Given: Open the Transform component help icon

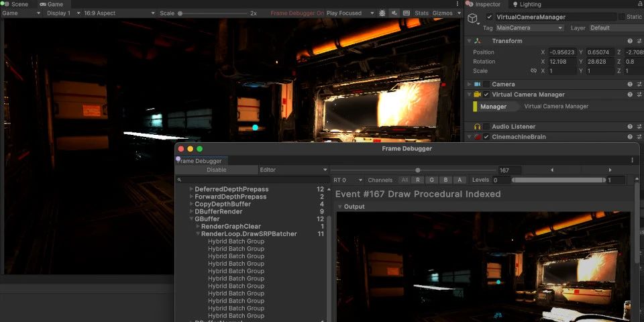Looking at the screenshot, I should coord(630,41).
